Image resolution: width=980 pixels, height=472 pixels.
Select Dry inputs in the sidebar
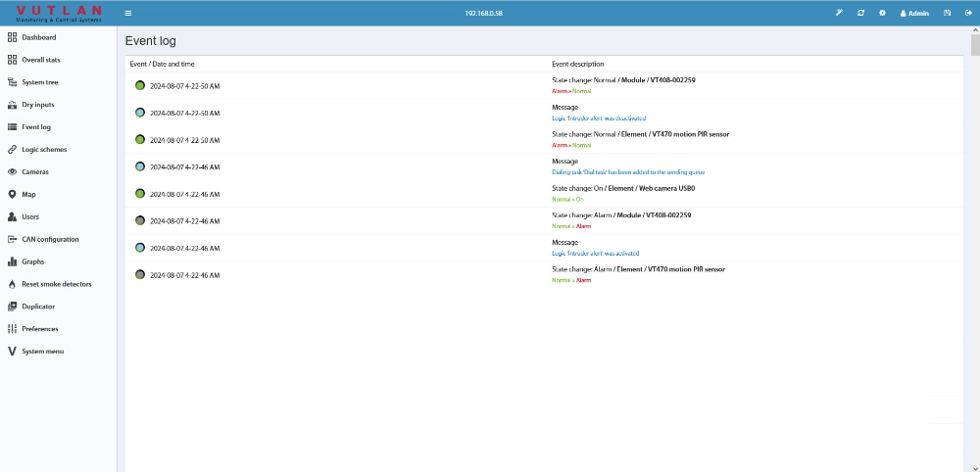38,105
